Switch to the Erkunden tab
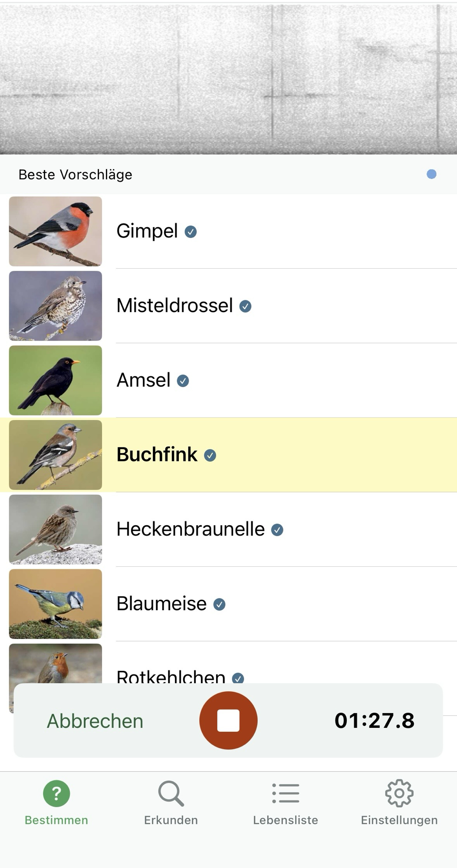Viewport: 457px width, 868px height. (171, 803)
